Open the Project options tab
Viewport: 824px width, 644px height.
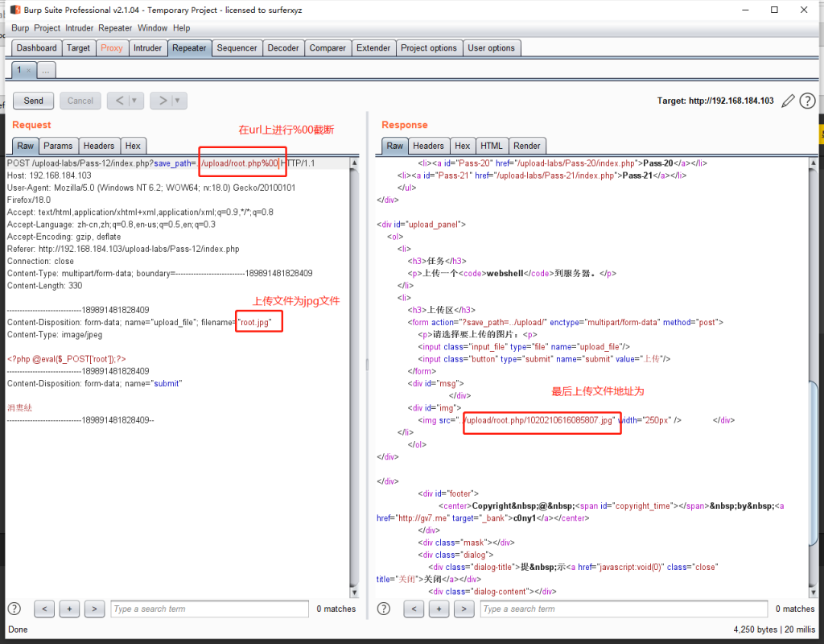pyautogui.click(x=429, y=47)
